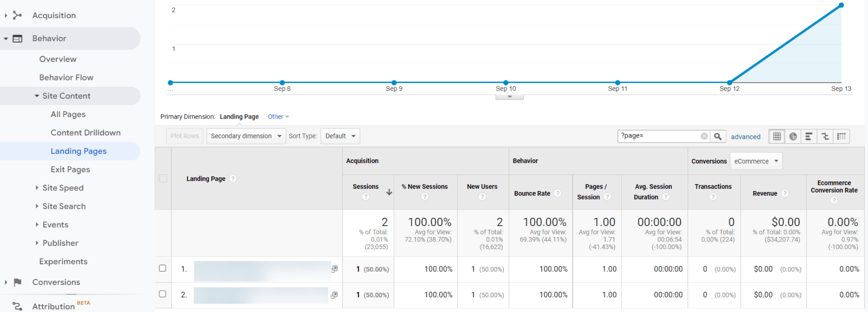This screenshot has width=868, height=312.
Task: Show help for Bounce Rate
Action: pos(558,193)
